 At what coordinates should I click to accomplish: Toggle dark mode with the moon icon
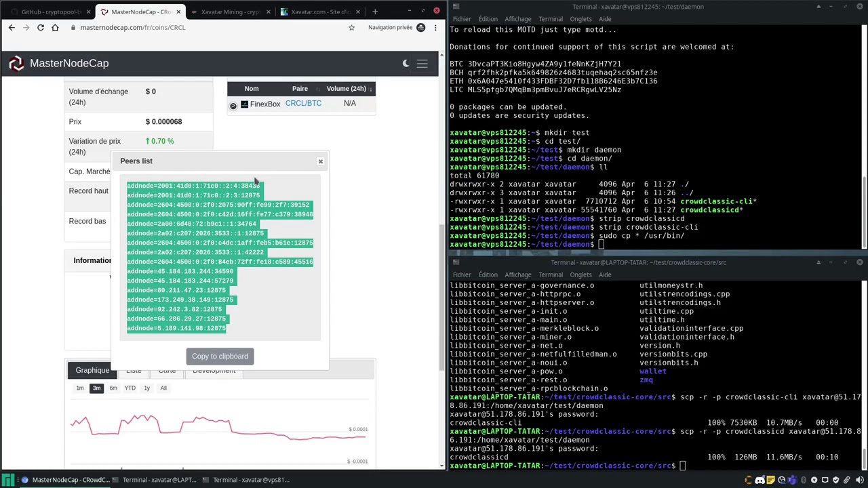(x=406, y=63)
